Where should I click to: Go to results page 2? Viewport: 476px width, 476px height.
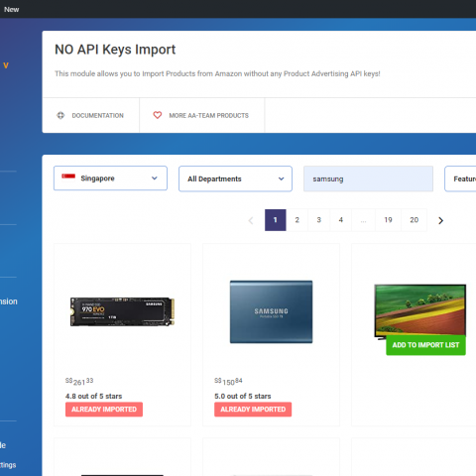point(297,220)
